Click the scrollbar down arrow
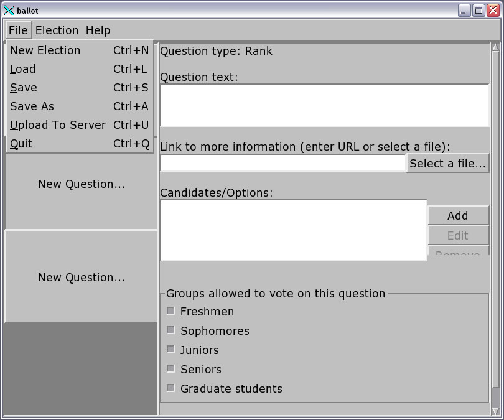 496,411
